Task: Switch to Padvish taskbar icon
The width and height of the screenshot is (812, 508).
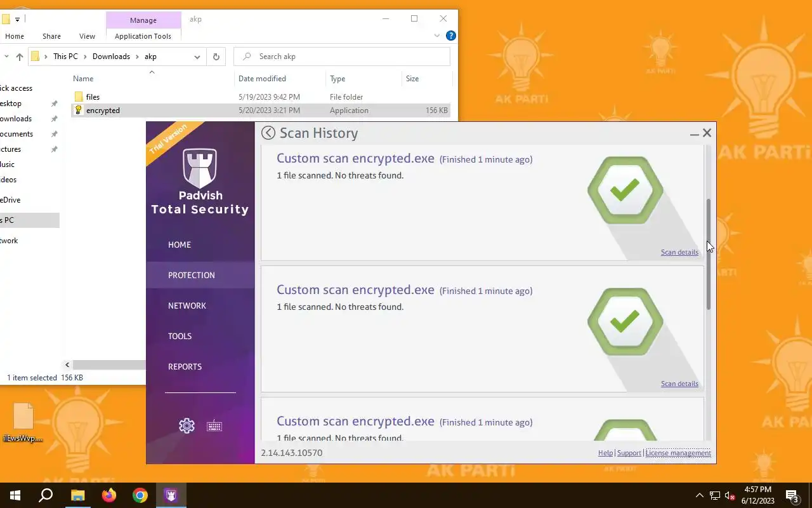Action: (171, 495)
